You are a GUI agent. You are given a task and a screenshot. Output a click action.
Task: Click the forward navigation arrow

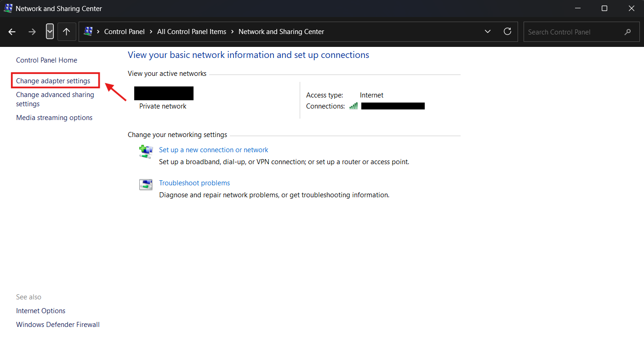(32, 32)
